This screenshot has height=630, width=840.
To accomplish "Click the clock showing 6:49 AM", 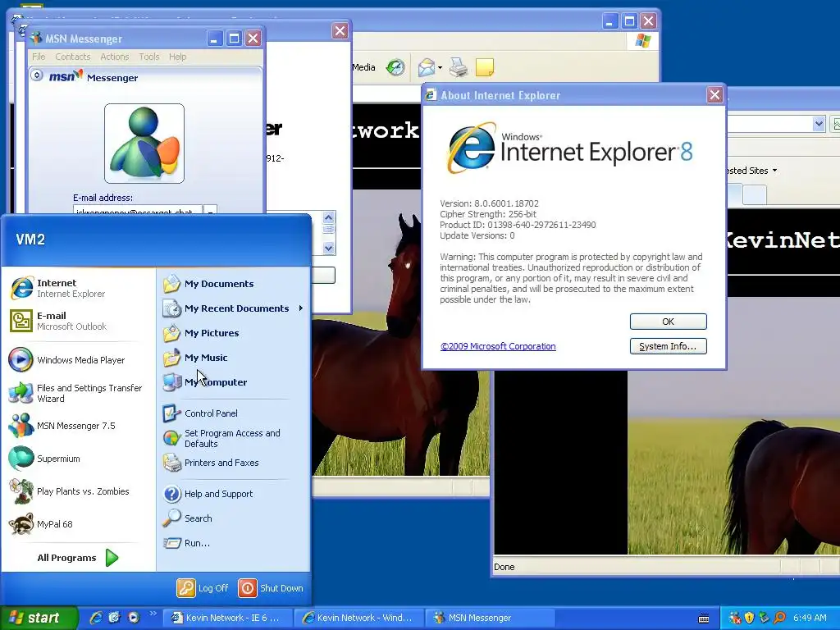I will click(x=810, y=618).
